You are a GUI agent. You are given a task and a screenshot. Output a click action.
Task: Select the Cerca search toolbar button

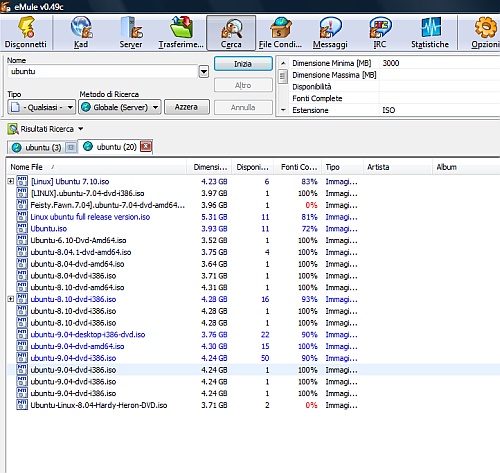(231, 33)
